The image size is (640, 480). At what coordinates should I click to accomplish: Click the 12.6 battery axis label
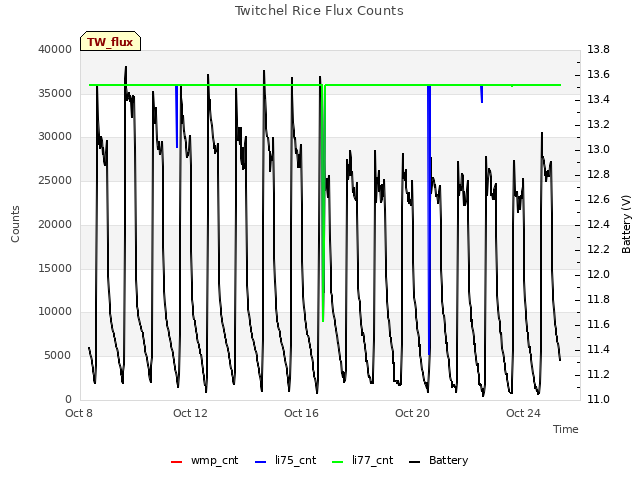click(598, 199)
